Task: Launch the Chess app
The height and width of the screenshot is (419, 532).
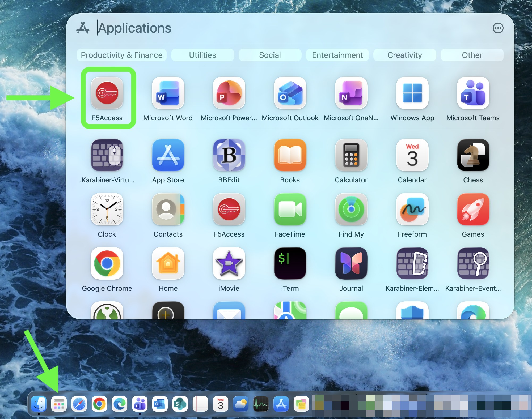Action: 473,155
